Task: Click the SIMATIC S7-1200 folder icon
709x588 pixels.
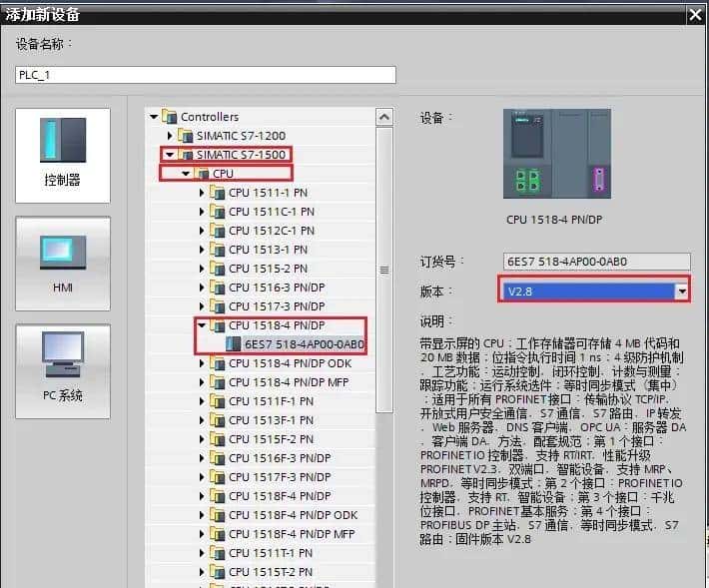Action: point(186,136)
